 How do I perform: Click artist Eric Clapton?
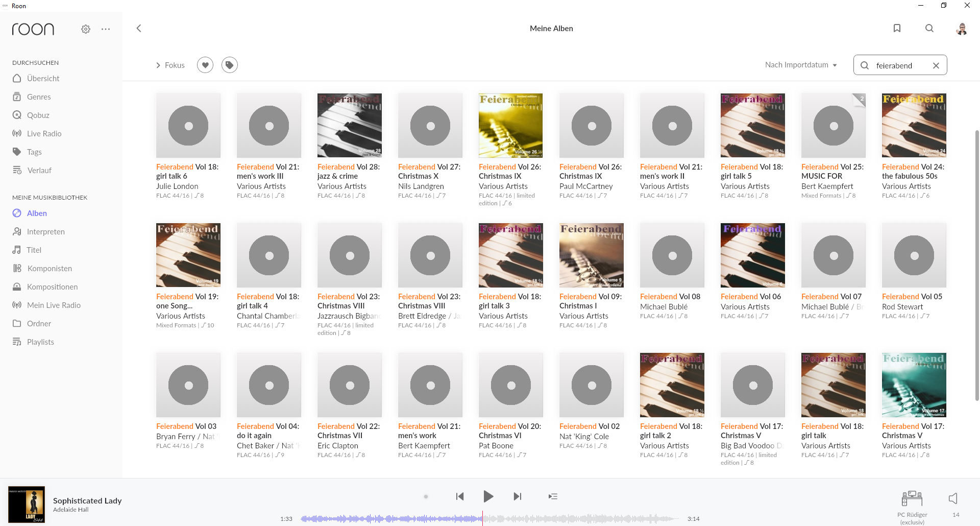tap(338, 446)
